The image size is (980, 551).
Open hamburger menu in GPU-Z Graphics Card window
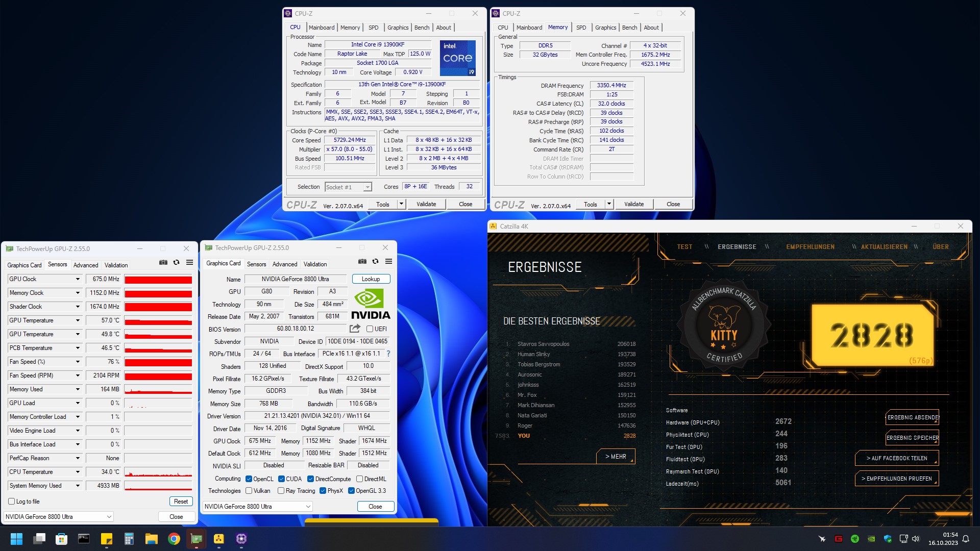[388, 262]
